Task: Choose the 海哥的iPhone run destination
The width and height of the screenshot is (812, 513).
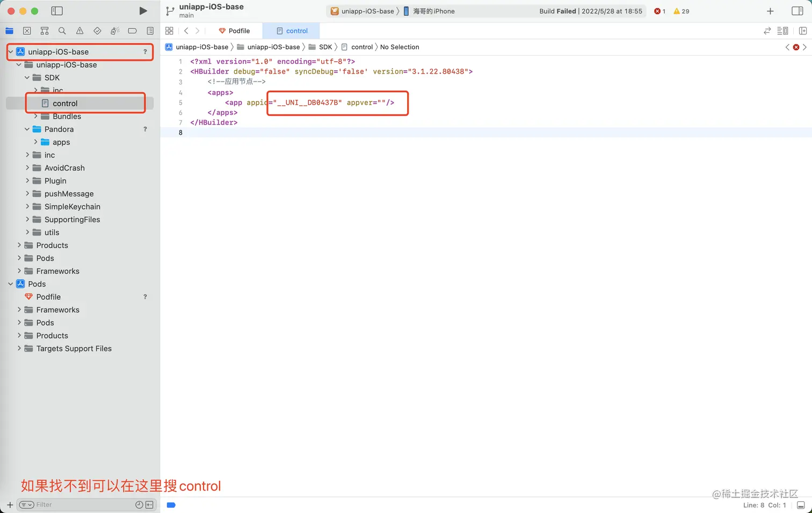Action: point(429,11)
